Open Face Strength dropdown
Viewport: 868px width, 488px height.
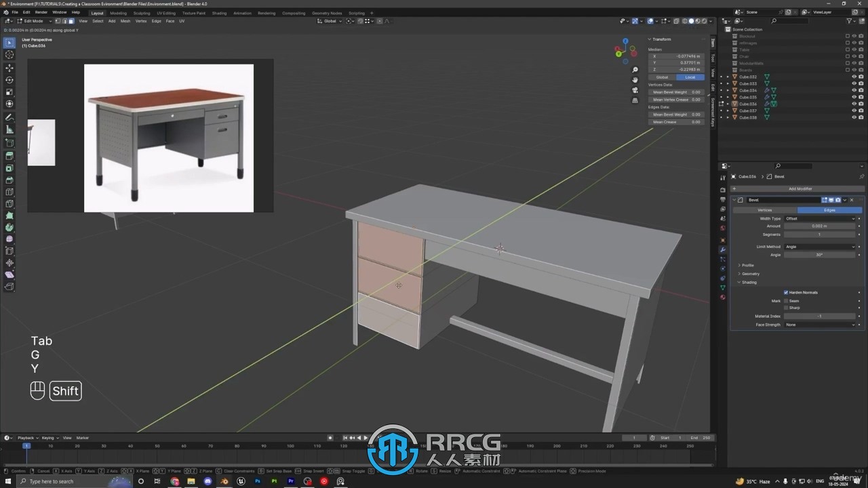(x=820, y=325)
